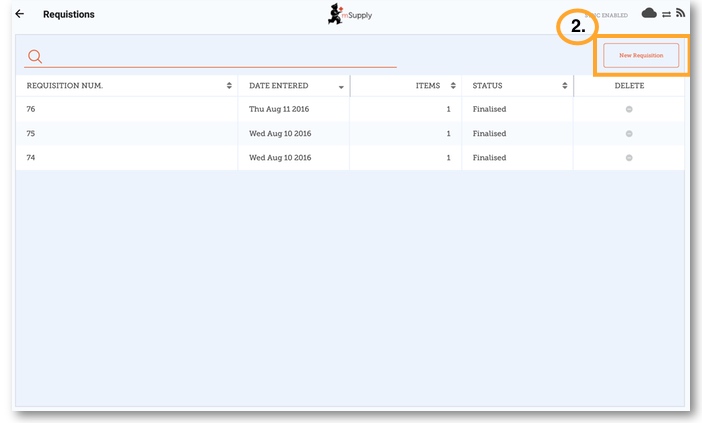Delete requisition 76 using its delete icon
Image resolution: width=702 pixels, height=423 pixels.
pos(629,109)
